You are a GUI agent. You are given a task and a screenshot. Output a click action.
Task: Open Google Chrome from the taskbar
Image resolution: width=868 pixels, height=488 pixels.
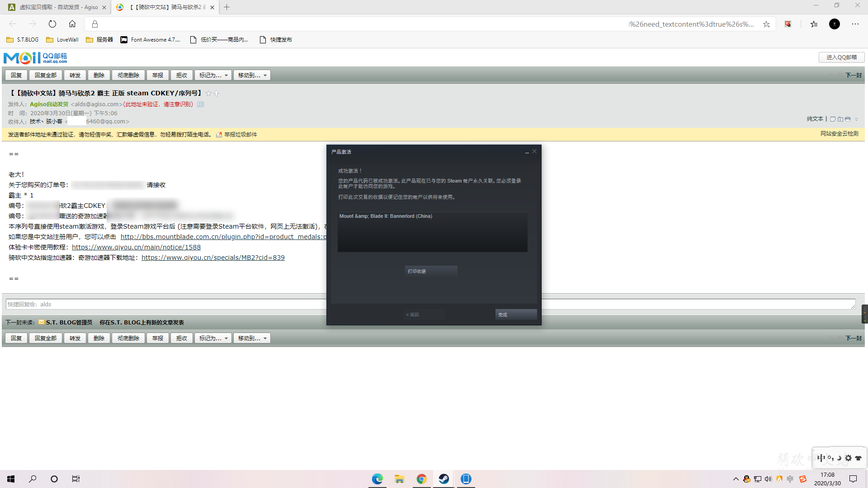pyautogui.click(x=421, y=479)
